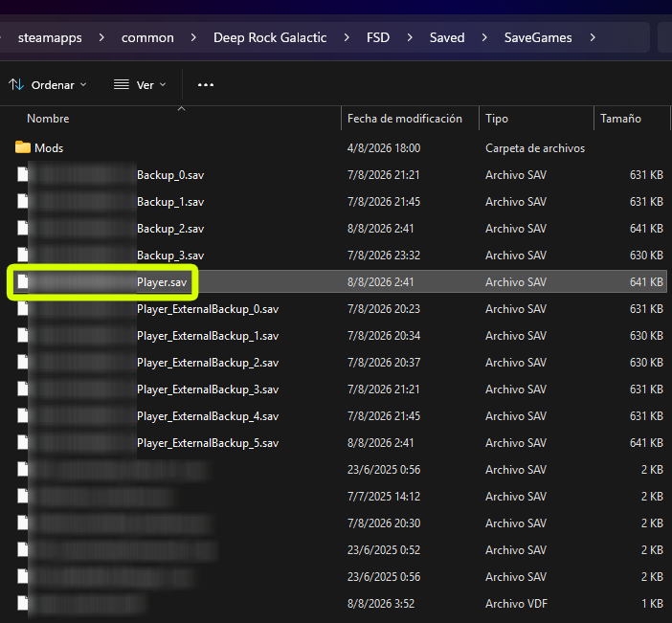Click the Carpeta de archivos type cell
The width and height of the screenshot is (672, 623).
pyautogui.click(x=535, y=148)
